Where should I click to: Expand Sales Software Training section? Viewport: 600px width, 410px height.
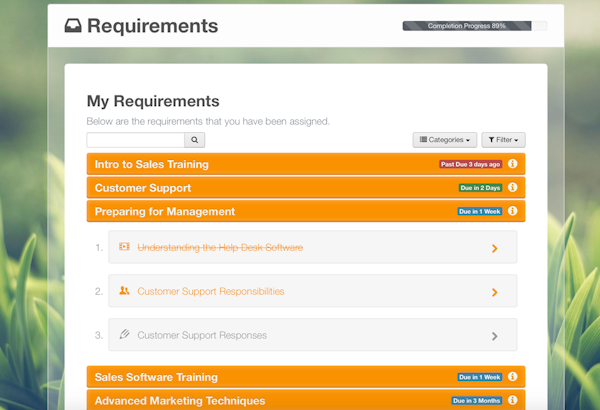306,377
